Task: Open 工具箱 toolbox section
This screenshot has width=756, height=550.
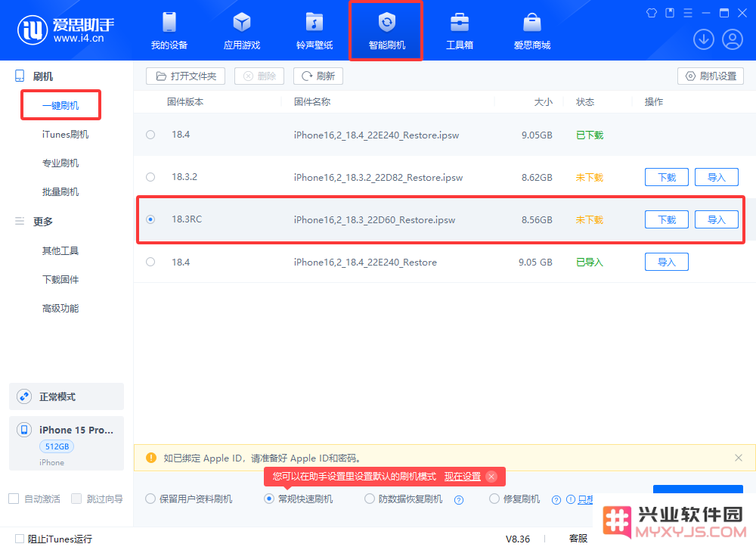Action: click(x=460, y=30)
